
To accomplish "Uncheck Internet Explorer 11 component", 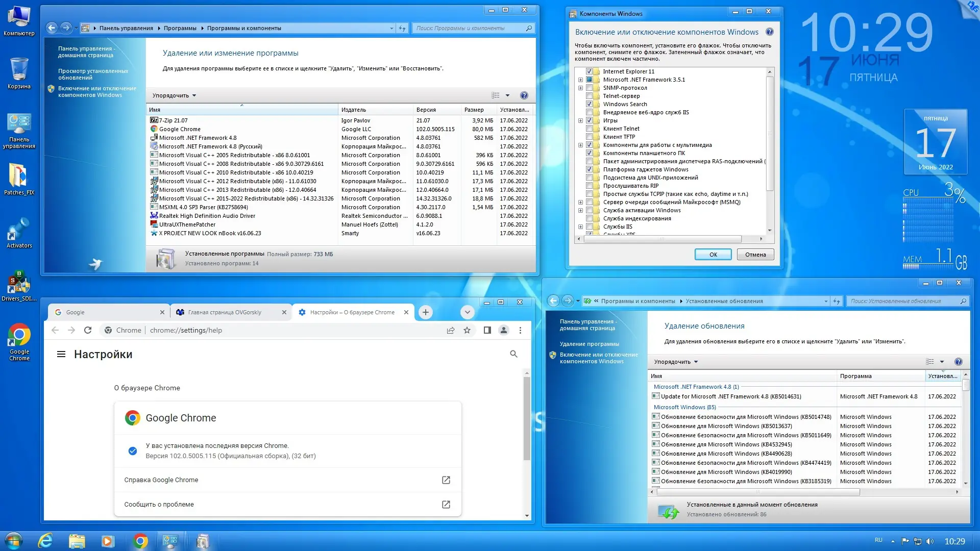I will 589,71.
